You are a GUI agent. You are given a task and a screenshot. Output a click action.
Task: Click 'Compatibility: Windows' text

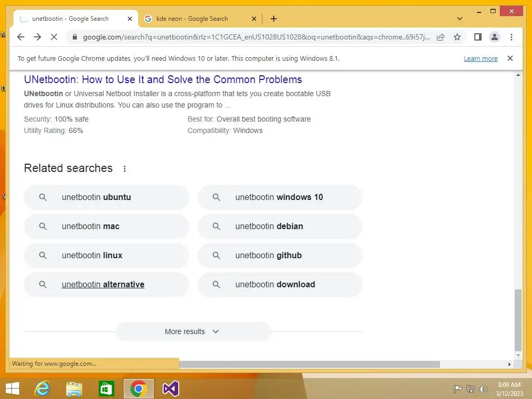click(225, 130)
